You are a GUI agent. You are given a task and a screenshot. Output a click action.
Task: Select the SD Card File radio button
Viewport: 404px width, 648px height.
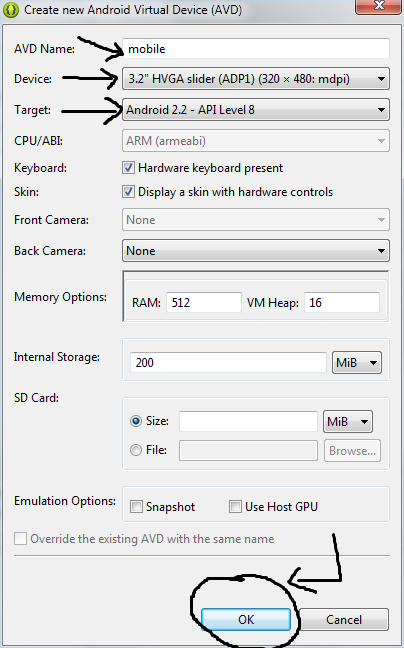pos(135,450)
